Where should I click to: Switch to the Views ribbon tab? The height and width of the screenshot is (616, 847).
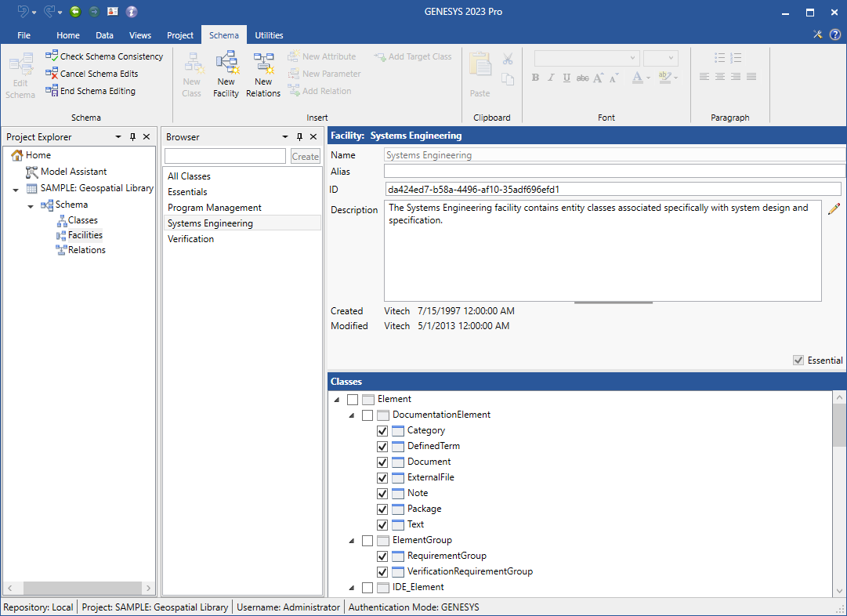click(140, 35)
